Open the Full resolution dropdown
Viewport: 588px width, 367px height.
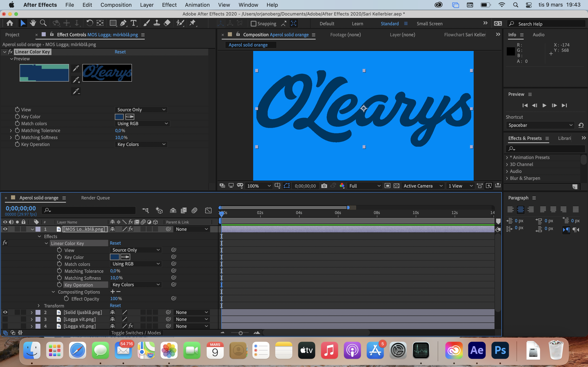point(364,186)
